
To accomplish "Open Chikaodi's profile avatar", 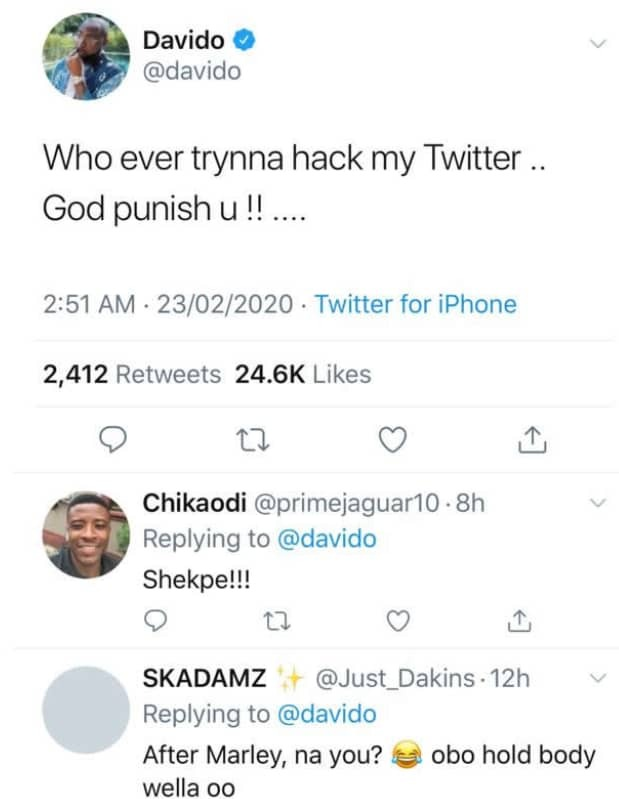I will (87, 534).
